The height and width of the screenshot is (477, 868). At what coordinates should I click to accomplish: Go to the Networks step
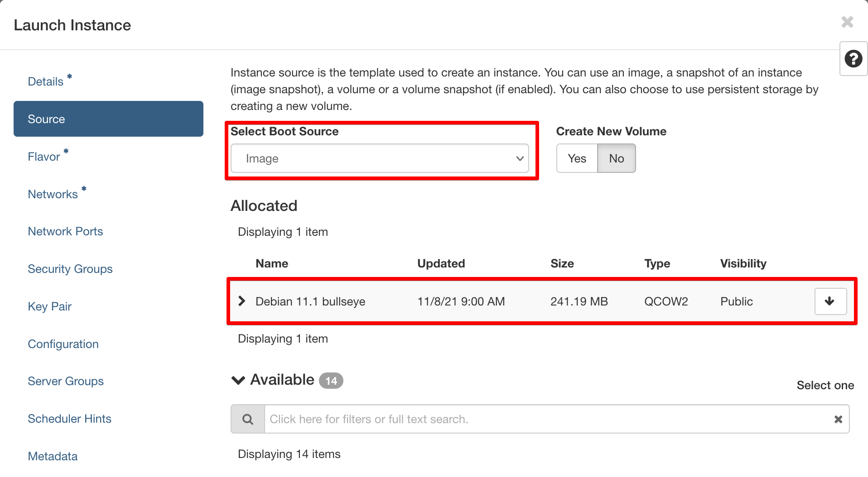(x=53, y=194)
